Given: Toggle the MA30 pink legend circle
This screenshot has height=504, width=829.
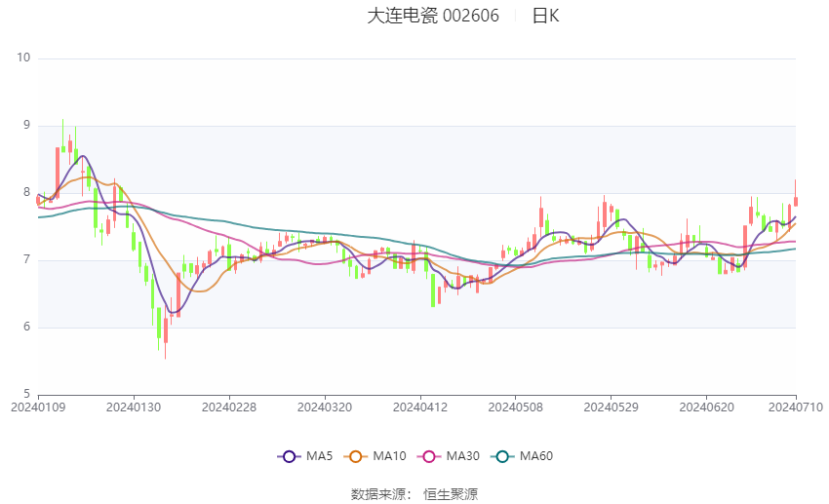Looking at the screenshot, I should click(x=429, y=456).
